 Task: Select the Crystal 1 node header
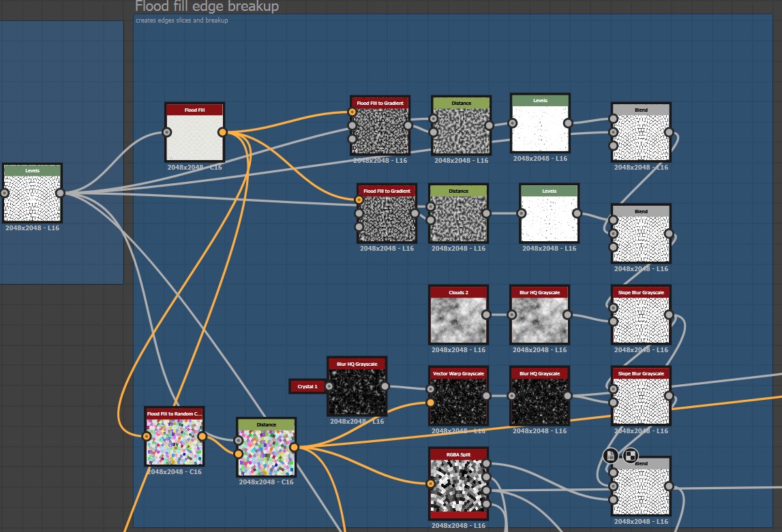308,386
